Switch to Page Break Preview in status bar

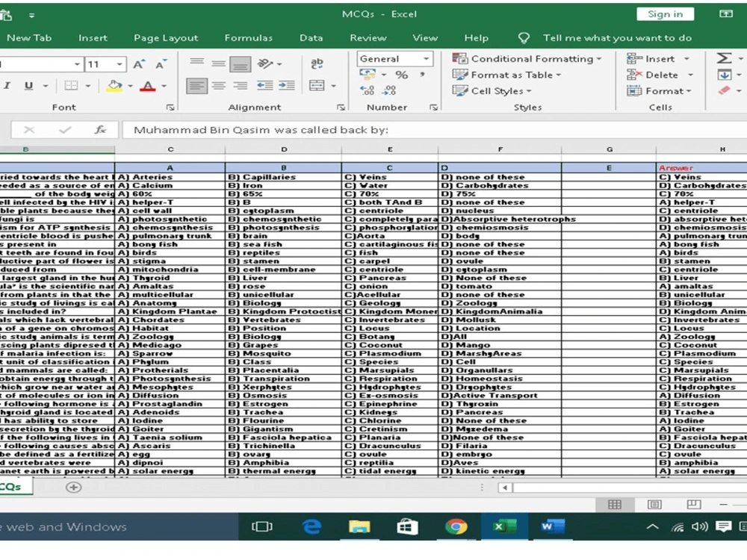pyautogui.click(x=694, y=504)
